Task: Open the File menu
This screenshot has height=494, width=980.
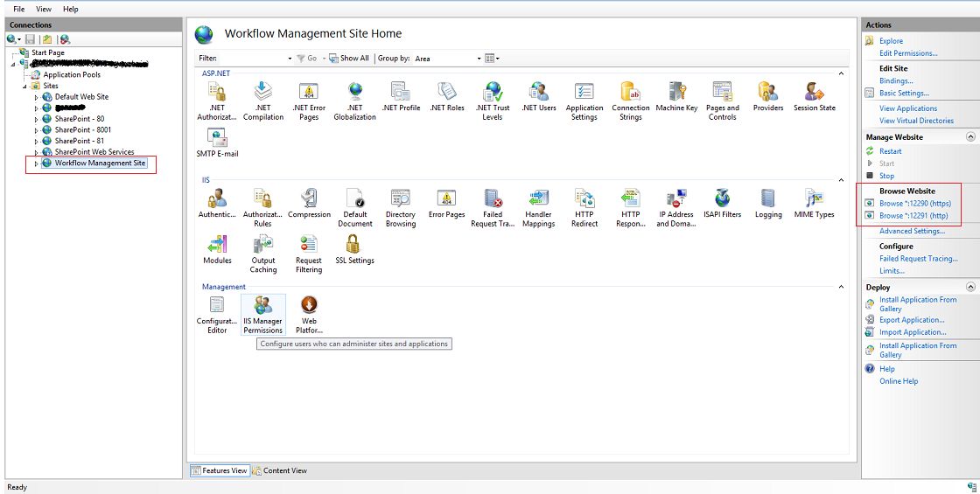Action: click(x=19, y=10)
